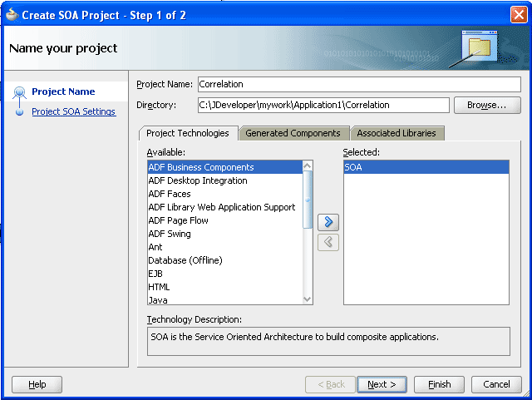Click Finish to create the project
The width and height of the screenshot is (532, 400).
tap(439, 384)
